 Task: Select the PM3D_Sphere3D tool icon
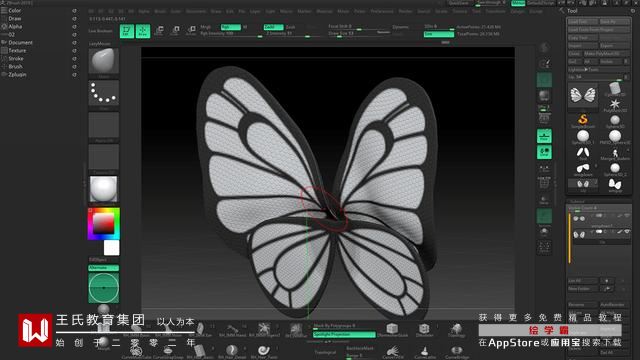[615, 136]
